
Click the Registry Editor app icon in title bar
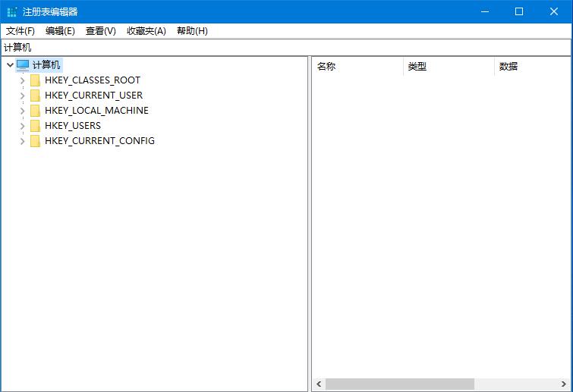11,11
